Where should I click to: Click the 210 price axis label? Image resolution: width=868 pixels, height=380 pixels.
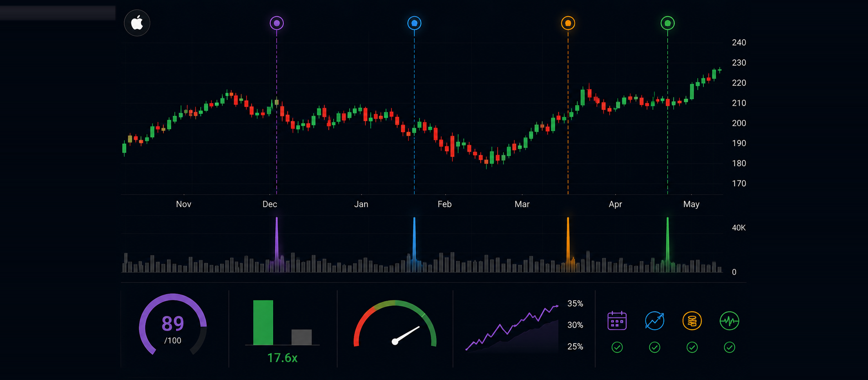click(739, 103)
